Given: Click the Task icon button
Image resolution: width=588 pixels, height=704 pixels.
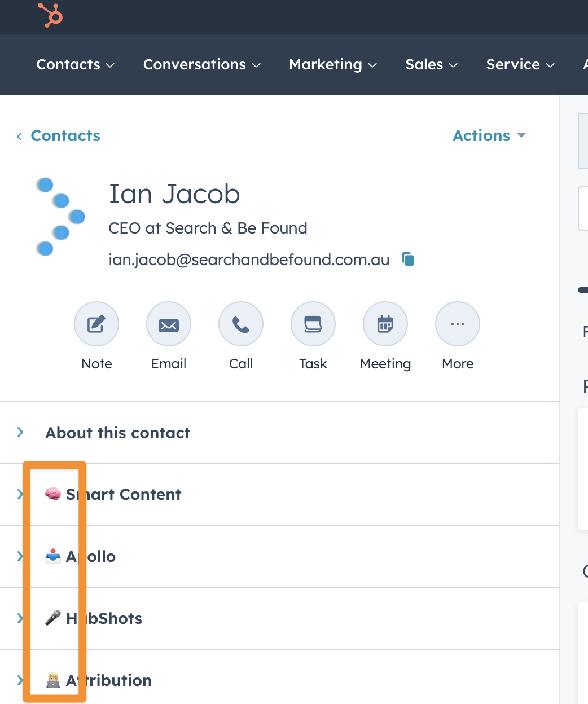Looking at the screenshot, I should [313, 324].
